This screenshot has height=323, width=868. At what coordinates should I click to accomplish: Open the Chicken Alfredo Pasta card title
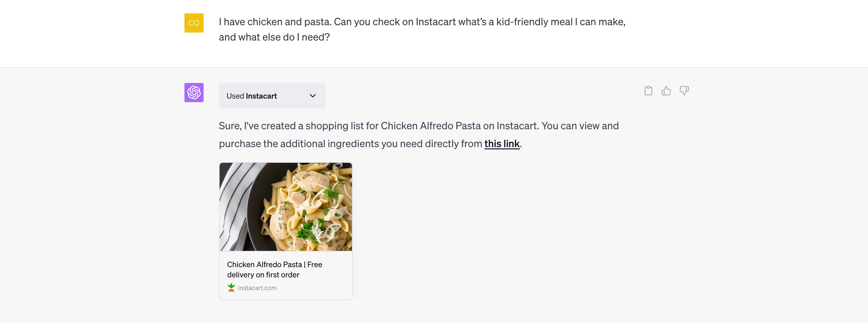pyautogui.click(x=265, y=264)
